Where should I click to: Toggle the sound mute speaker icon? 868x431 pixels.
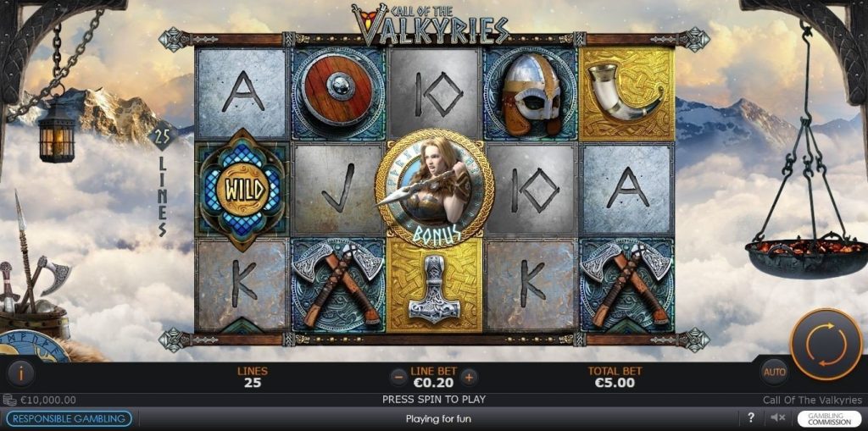click(777, 417)
